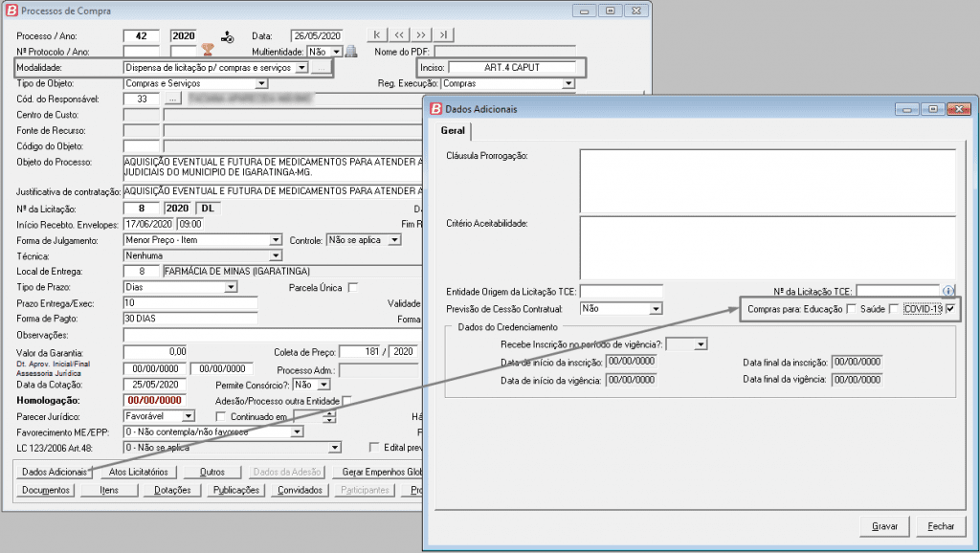Go to the first record
The width and height of the screenshot is (980, 553).
[381, 35]
